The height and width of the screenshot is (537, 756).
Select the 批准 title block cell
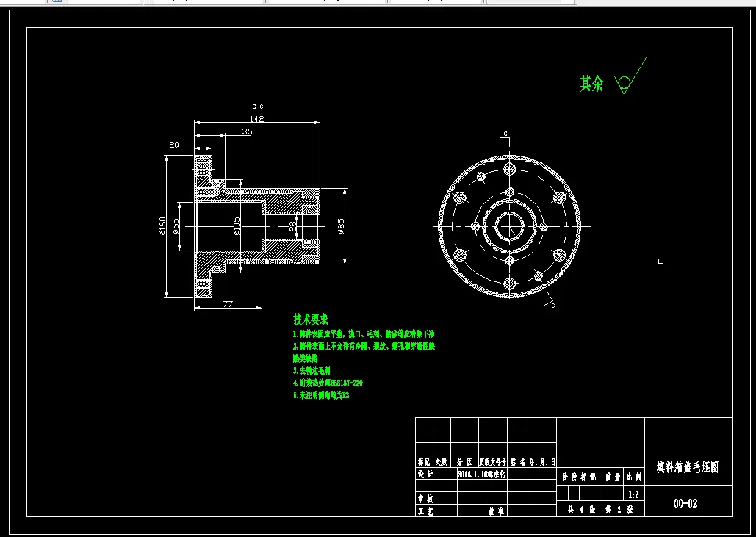(496, 511)
